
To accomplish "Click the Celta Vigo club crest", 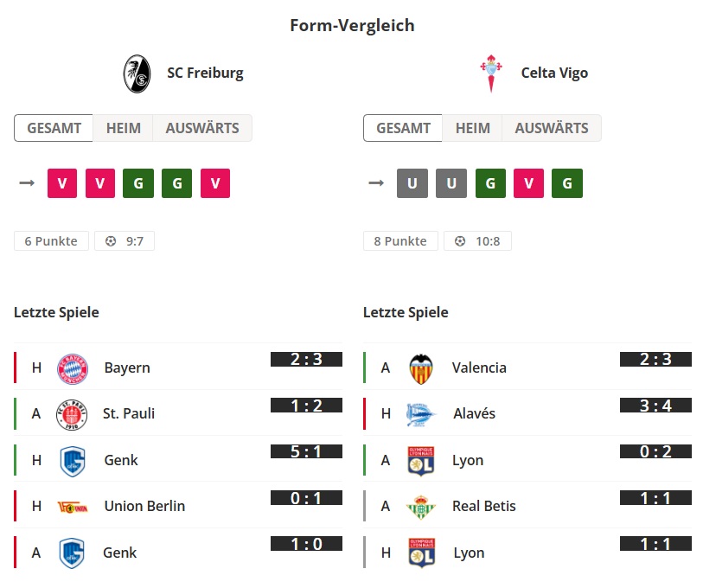I will (490, 72).
